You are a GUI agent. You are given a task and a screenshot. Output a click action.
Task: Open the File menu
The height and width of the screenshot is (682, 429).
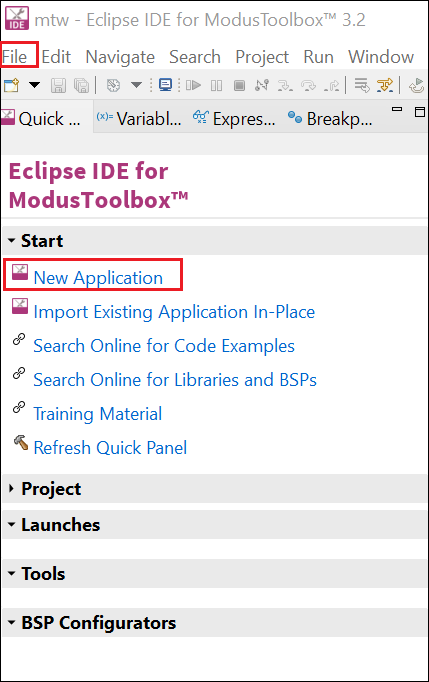pyautogui.click(x=14, y=57)
